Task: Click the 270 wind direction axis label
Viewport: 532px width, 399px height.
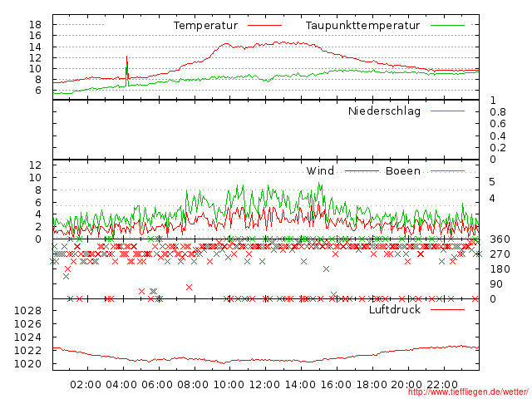Action: tap(500, 254)
